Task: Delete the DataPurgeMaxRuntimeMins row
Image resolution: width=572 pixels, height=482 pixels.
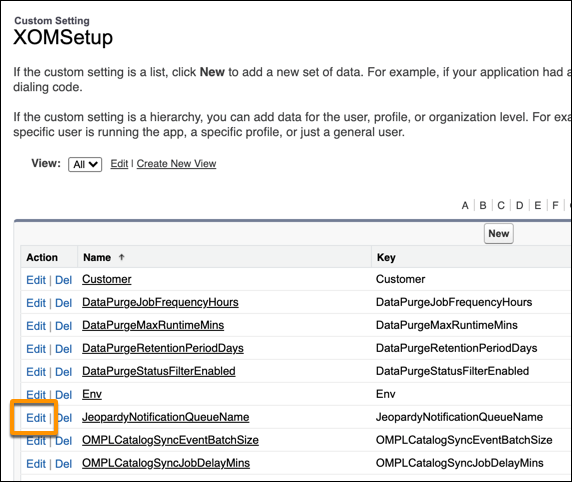Action: pyautogui.click(x=63, y=326)
